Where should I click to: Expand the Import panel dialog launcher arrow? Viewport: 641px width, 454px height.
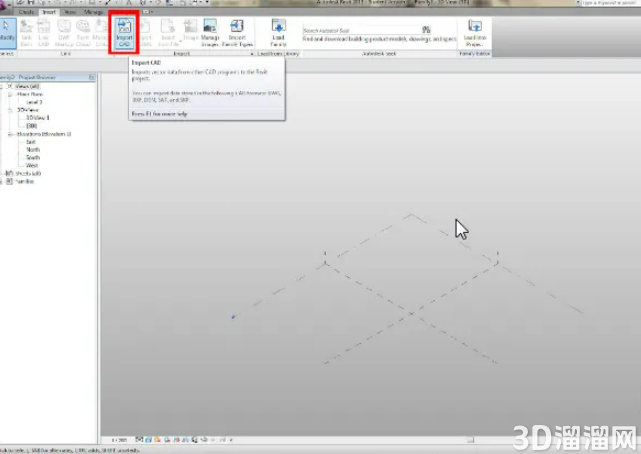[x=252, y=54]
